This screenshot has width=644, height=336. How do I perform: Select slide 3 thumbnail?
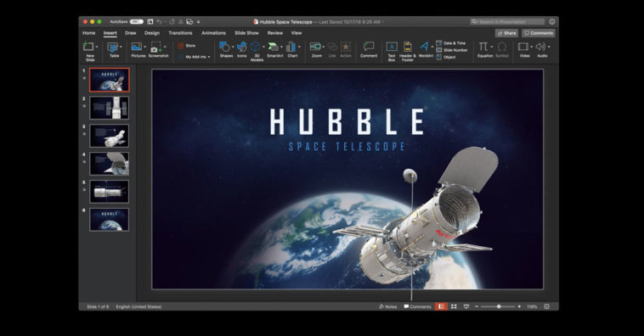(x=110, y=136)
